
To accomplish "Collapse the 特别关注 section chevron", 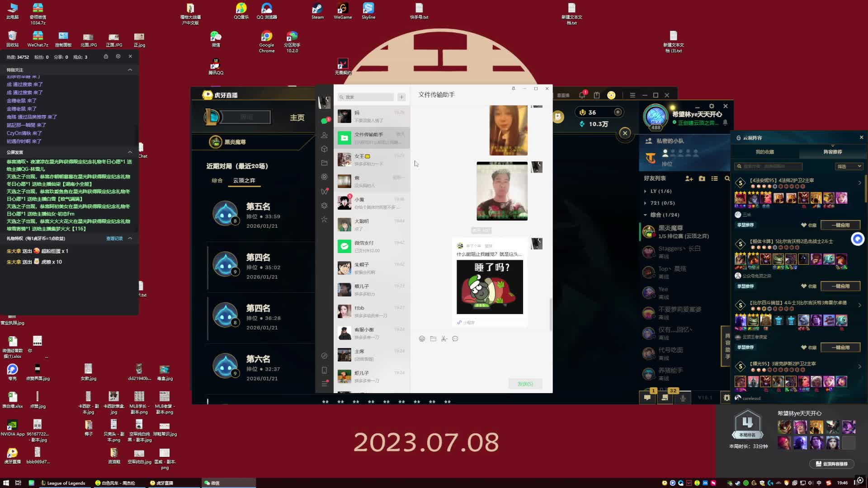I will pos(130,70).
